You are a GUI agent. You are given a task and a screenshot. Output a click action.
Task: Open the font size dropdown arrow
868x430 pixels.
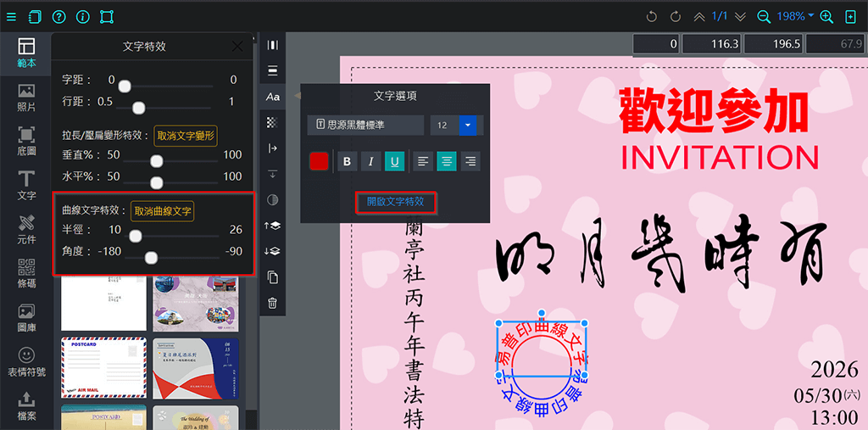click(x=469, y=126)
